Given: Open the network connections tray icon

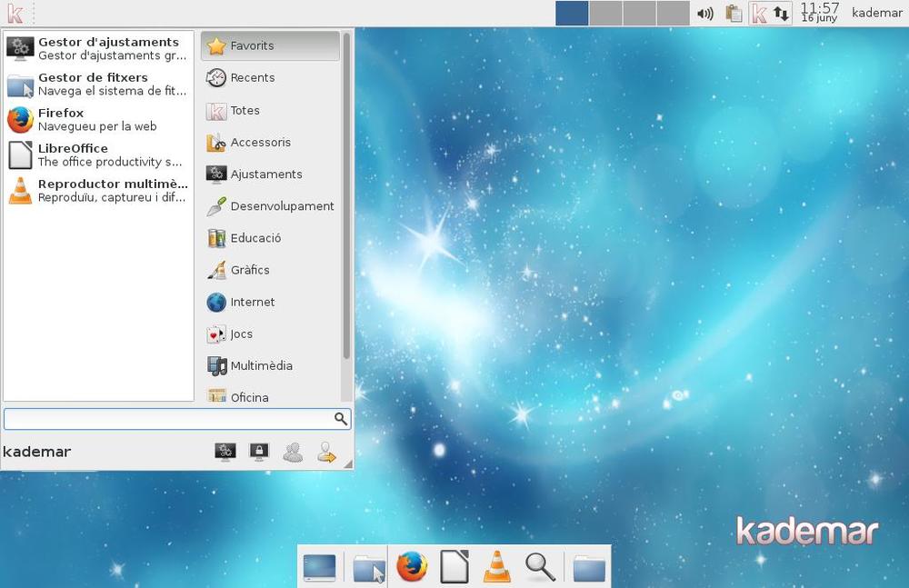Looking at the screenshot, I should coord(781,13).
